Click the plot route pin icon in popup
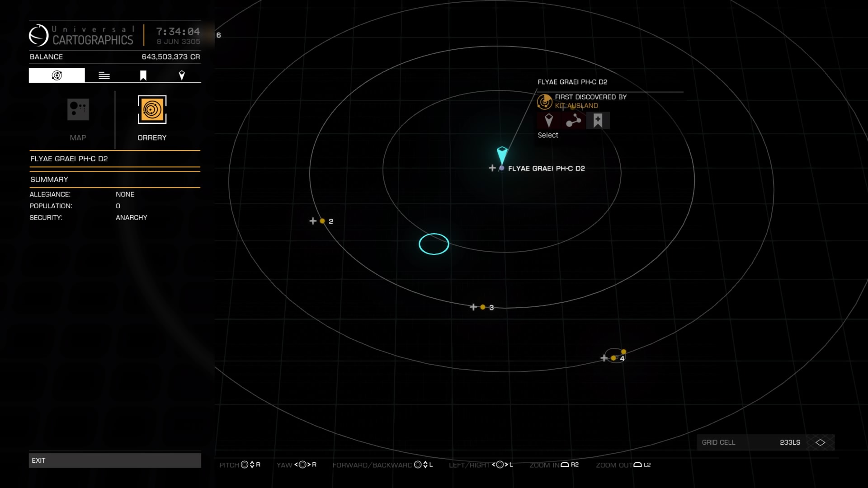The width and height of the screenshot is (868, 488). click(549, 121)
